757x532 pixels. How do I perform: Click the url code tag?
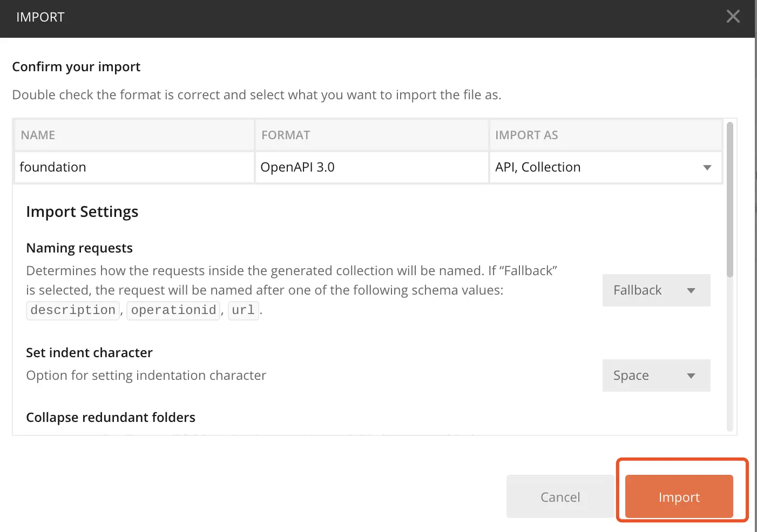(243, 310)
